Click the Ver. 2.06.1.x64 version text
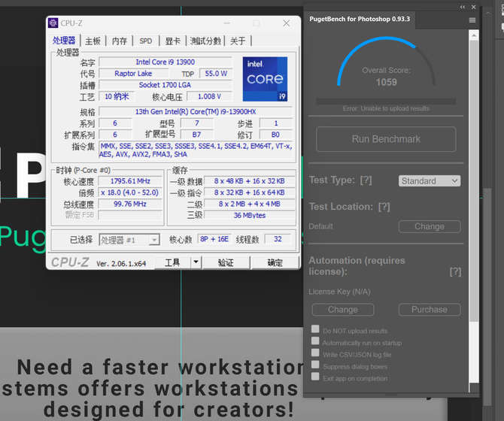Viewport: 504px width, 421px height. 121,264
